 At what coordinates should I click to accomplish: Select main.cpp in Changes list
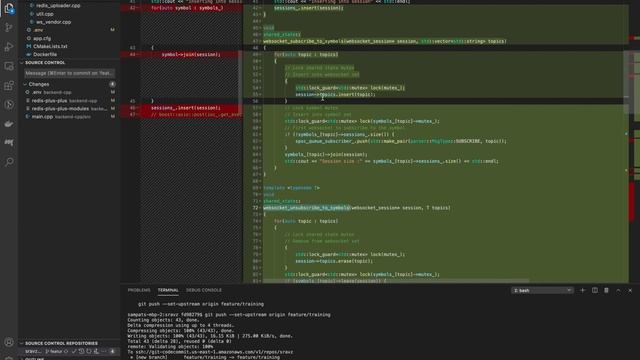click(42, 117)
